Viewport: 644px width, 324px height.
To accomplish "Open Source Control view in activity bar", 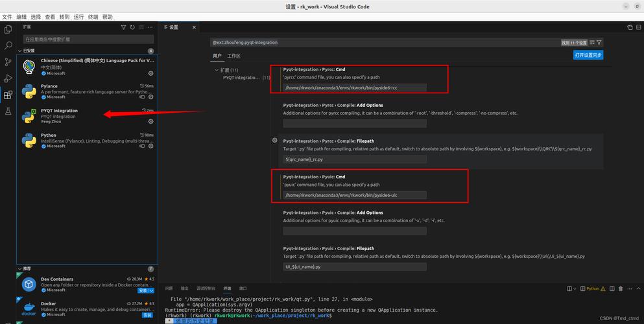I will tap(8, 62).
